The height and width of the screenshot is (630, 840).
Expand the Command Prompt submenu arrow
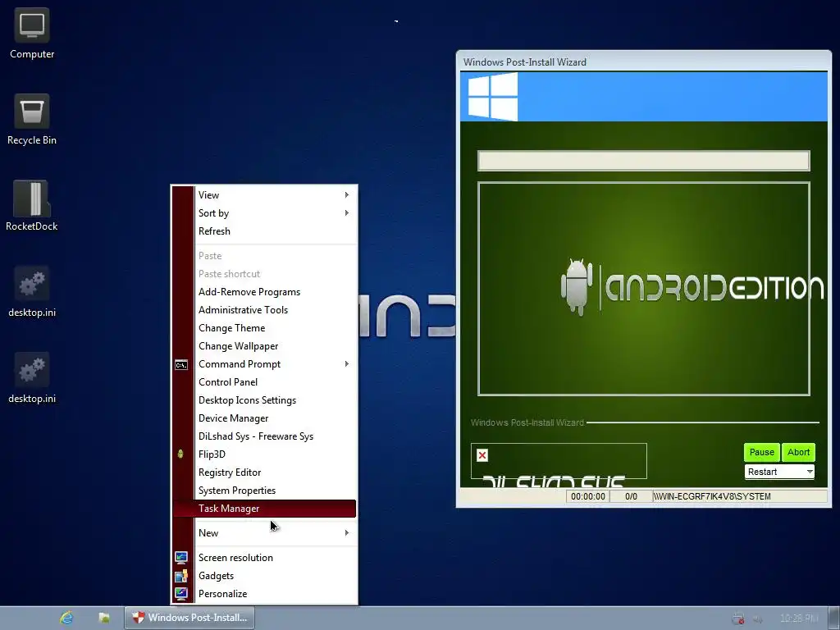pyautogui.click(x=347, y=364)
